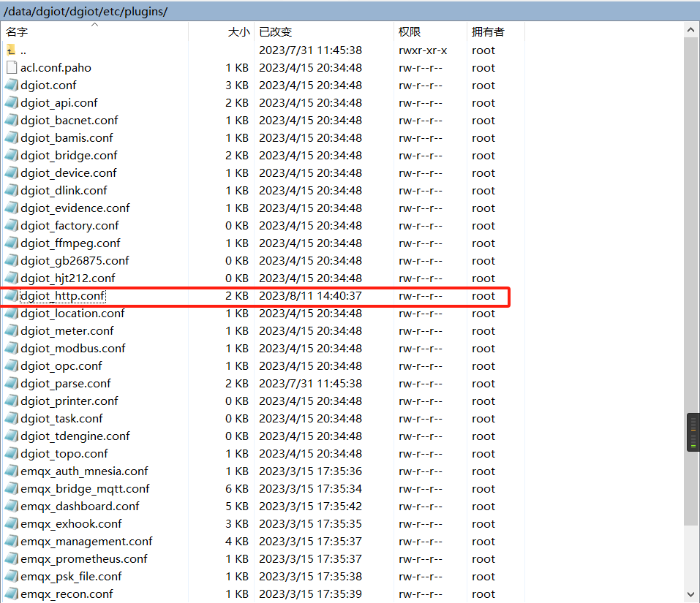Click the dgiot_modbus.conf file icon
This screenshot has width=700, height=603.
(x=12, y=349)
